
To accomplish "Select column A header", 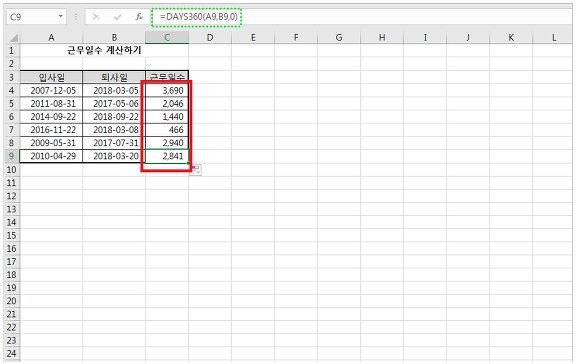I will 51,37.
